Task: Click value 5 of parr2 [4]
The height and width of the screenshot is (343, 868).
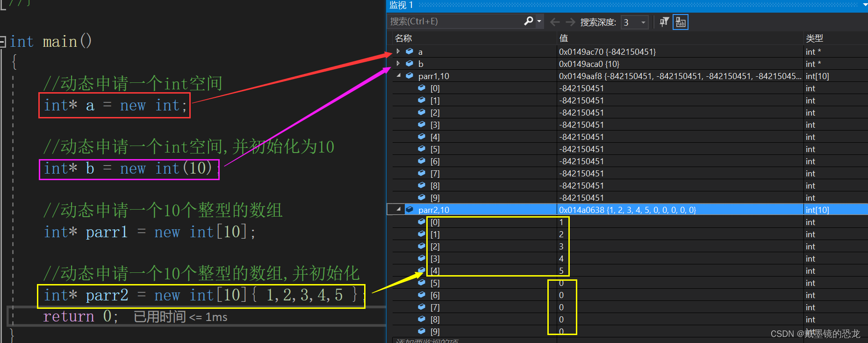Action: [x=561, y=270]
